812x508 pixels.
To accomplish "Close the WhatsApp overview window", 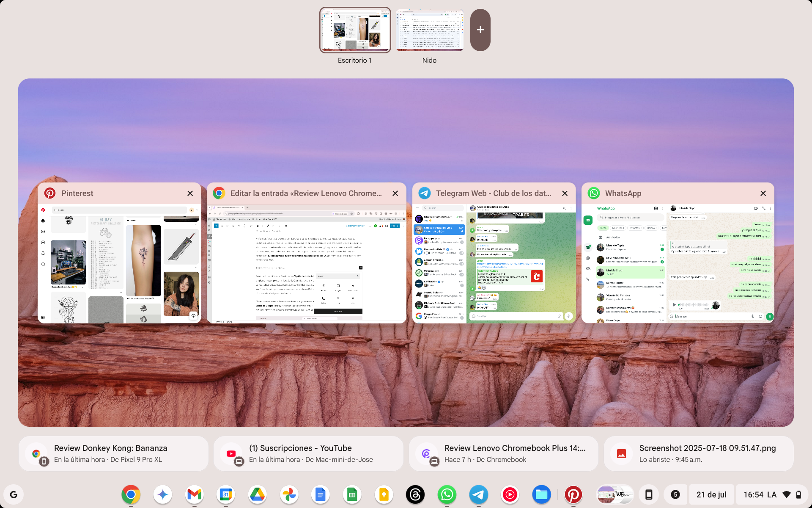I will tap(763, 193).
